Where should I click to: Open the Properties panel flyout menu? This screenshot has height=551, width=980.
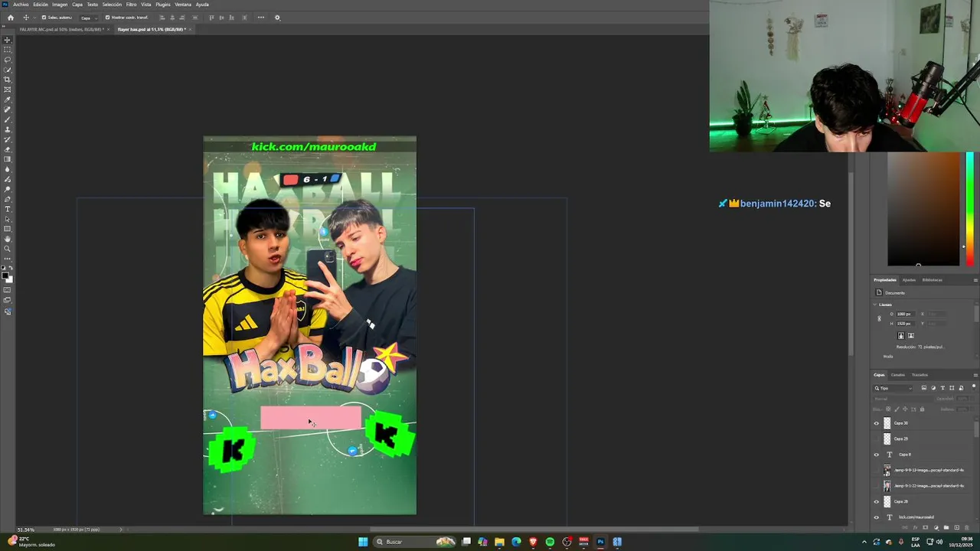[x=975, y=280]
